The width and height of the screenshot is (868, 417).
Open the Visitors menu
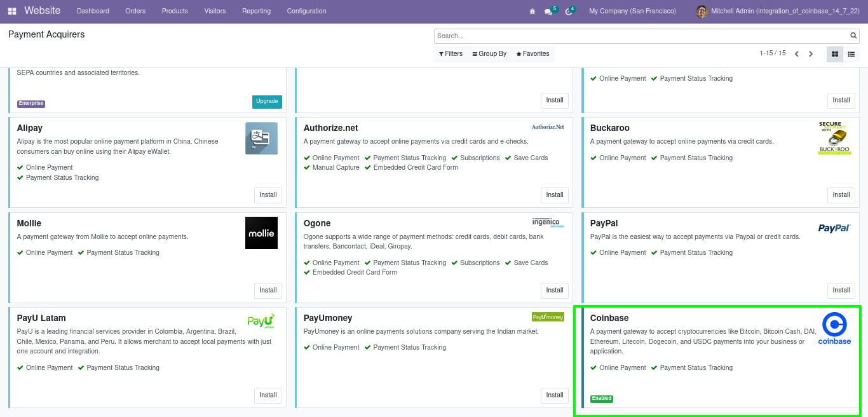coord(215,11)
